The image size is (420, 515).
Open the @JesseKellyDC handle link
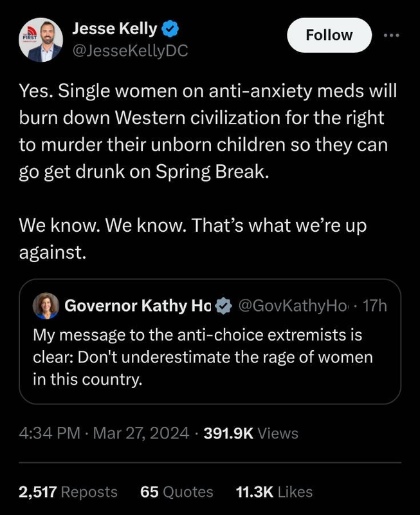click(x=130, y=51)
